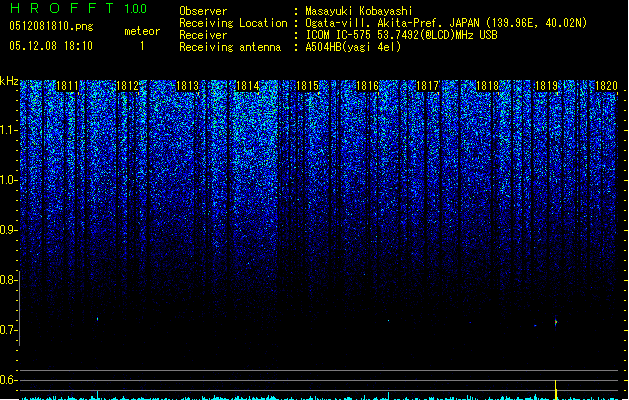This screenshot has width=629, height=400.
Task: Click receiver value ICOM IC-575 53.7492 MHz
Action: [x=401, y=35]
